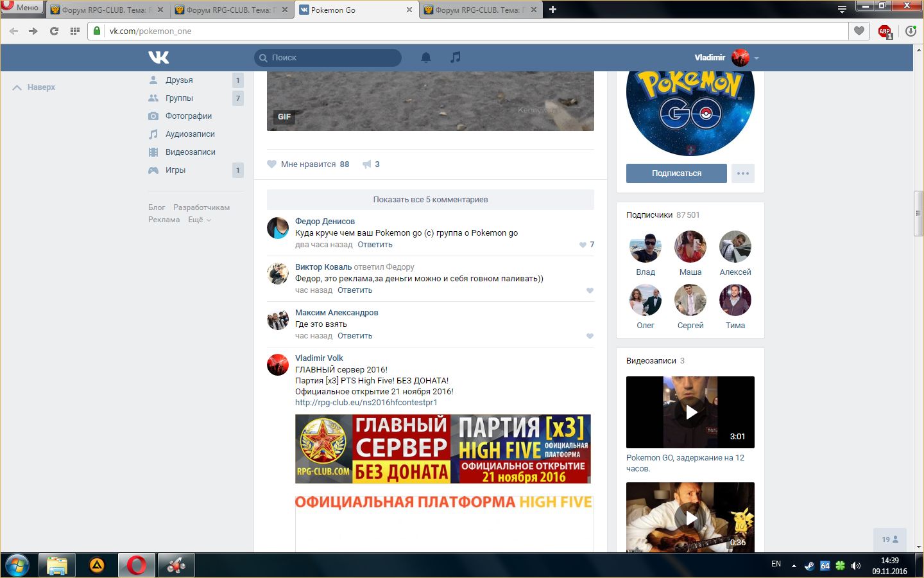The height and width of the screenshot is (578, 924).
Task: Click the Opera bookmark heart icon
Action: click(859, 31)
